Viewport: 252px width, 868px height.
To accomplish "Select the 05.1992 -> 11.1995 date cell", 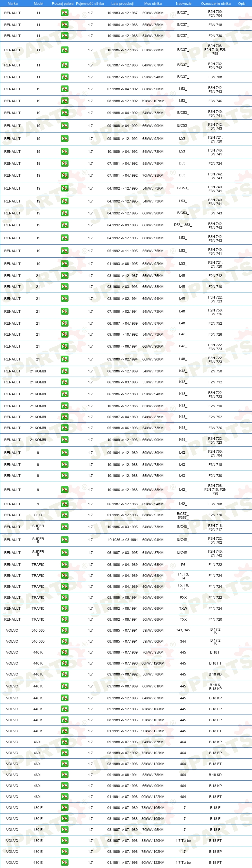I will pos(122,251).
